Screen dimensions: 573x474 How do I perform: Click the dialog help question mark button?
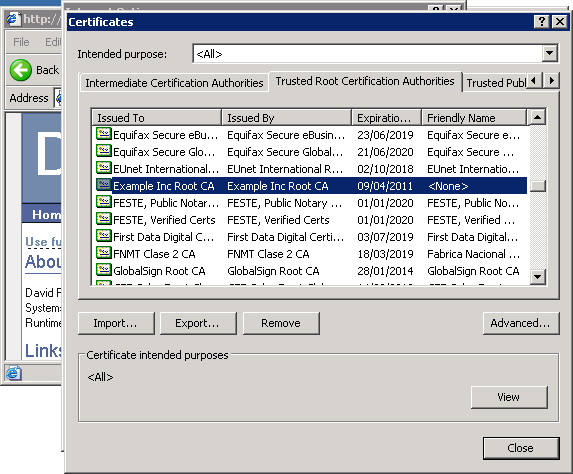point(542,22)
